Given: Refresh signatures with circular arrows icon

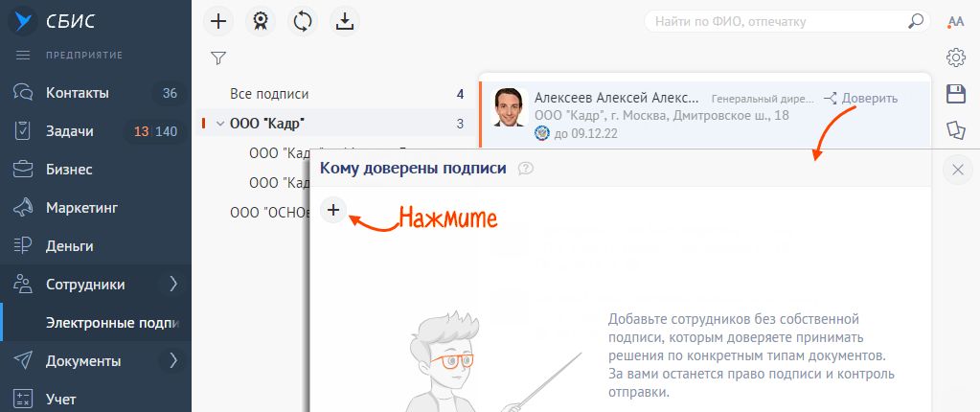Looking at the screenshot, I should click(303, 22).
